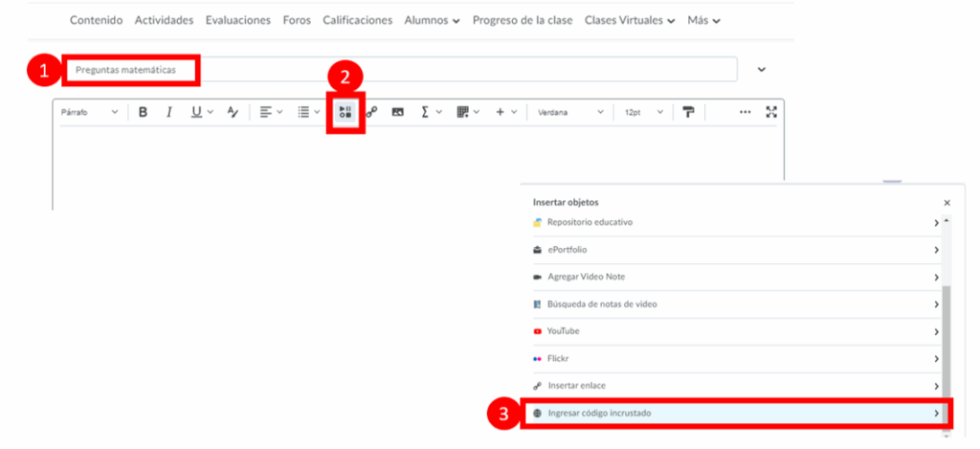Open the Más navigation menu
Image resolution: width=980 pixels, height=449 pixels.
[x=703, y=20]
